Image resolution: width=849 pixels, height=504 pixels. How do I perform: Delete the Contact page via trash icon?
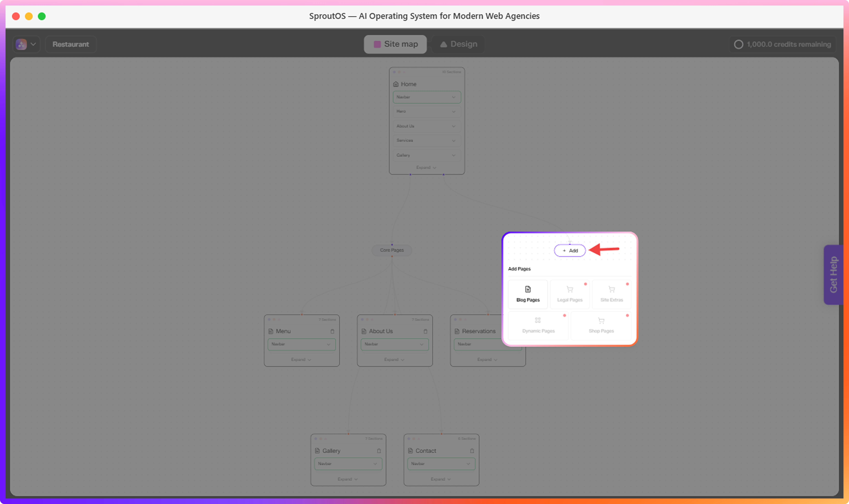tap(472, 451)
